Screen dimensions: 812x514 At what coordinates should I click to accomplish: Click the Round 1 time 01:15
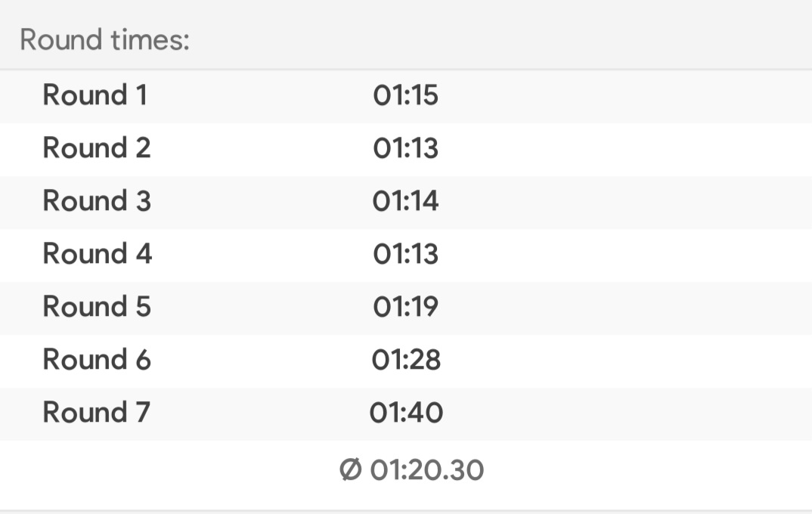click(406, 95)
